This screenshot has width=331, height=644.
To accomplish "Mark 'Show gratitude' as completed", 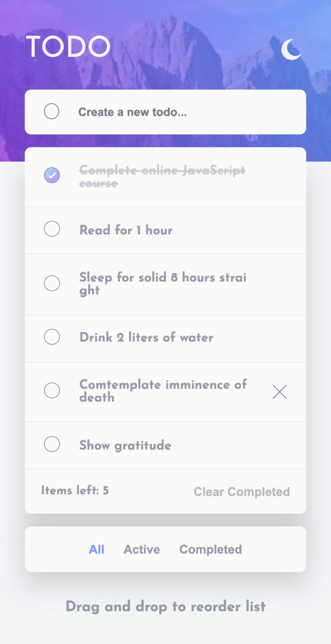I will coord(51,444).
